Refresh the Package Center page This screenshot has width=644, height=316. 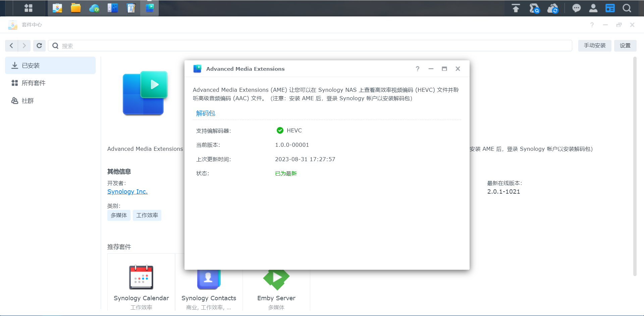pyautogui.click(x=39, y=46)
